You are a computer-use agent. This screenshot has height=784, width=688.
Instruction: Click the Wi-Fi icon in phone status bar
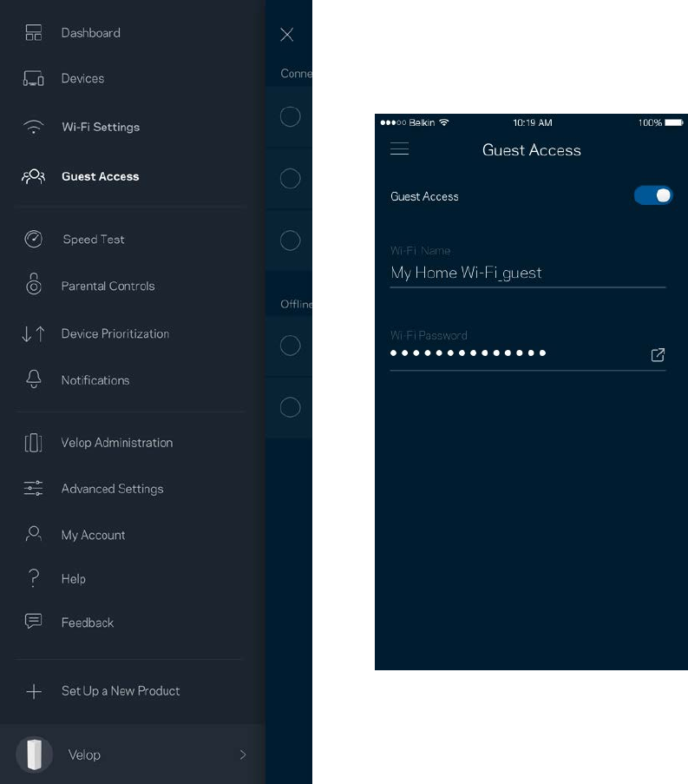tap(443, 122)
